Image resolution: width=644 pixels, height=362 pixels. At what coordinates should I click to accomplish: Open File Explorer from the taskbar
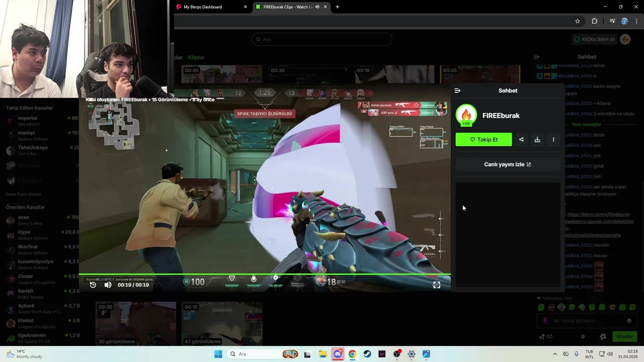(323, 354)
